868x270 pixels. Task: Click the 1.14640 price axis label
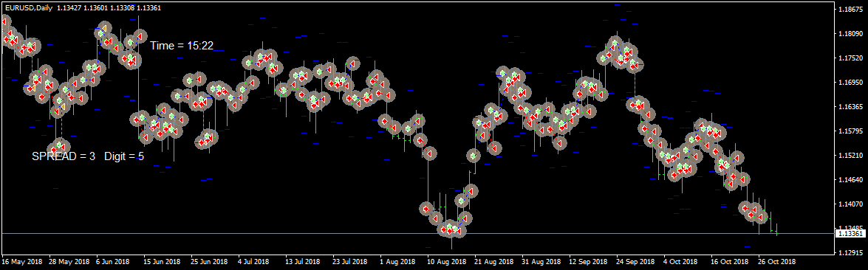[850, 180]
